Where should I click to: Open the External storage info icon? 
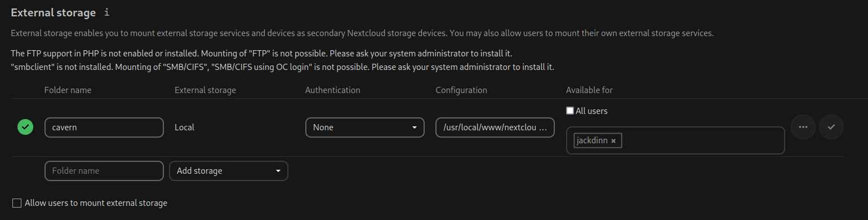(x=107, y=12)
